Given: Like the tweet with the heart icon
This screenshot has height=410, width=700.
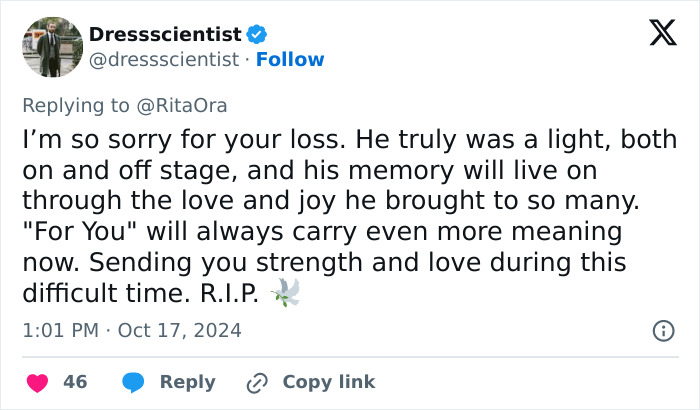Looking at the screenshot, I should [37, 382].
